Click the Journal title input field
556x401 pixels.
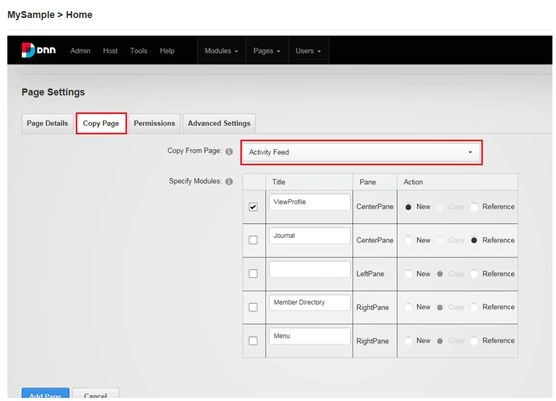point(310,236)
